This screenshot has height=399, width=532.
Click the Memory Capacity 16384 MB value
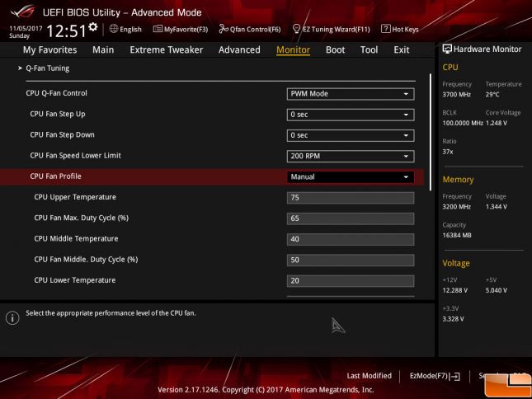(457, 235)
